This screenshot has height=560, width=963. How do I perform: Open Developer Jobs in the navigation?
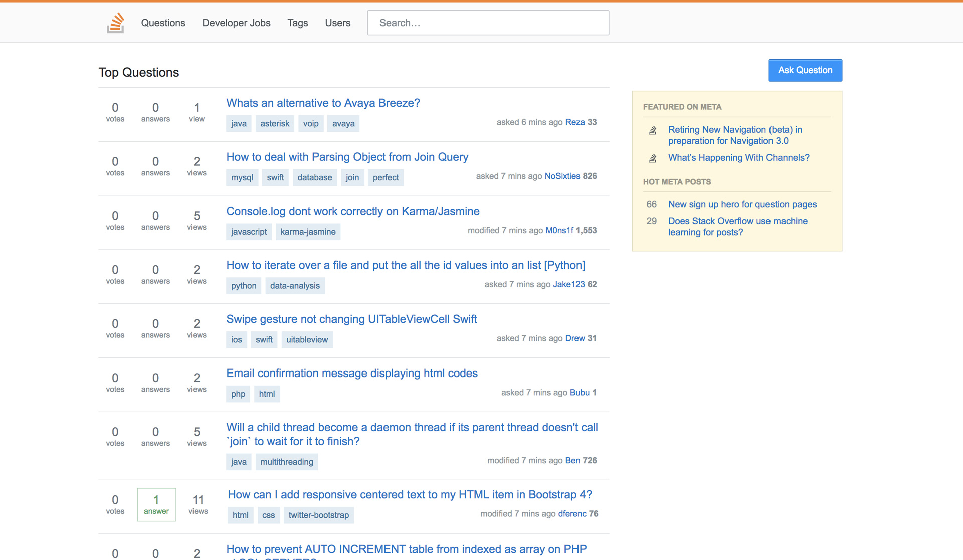tap(236, 23)
